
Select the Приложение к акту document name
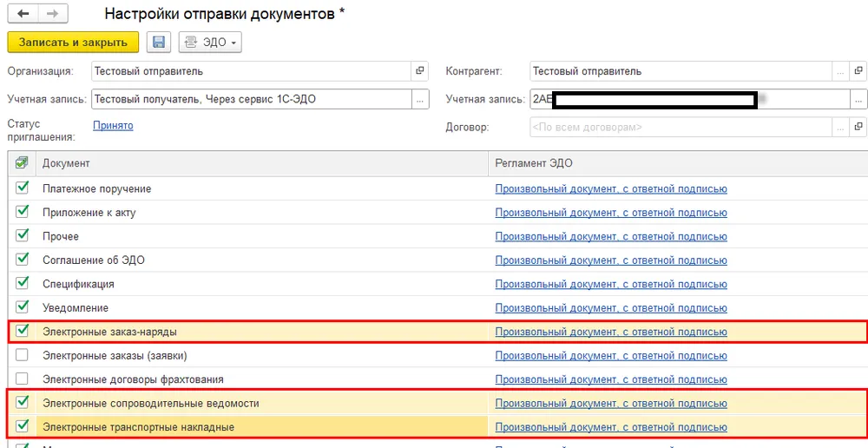tap(89, 213)
